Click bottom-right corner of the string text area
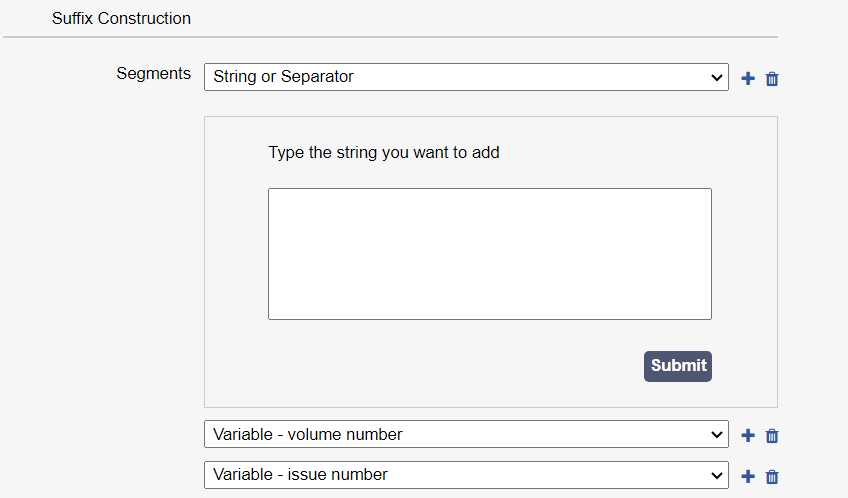This screenshot has height=498, width=848. [707, 315]
